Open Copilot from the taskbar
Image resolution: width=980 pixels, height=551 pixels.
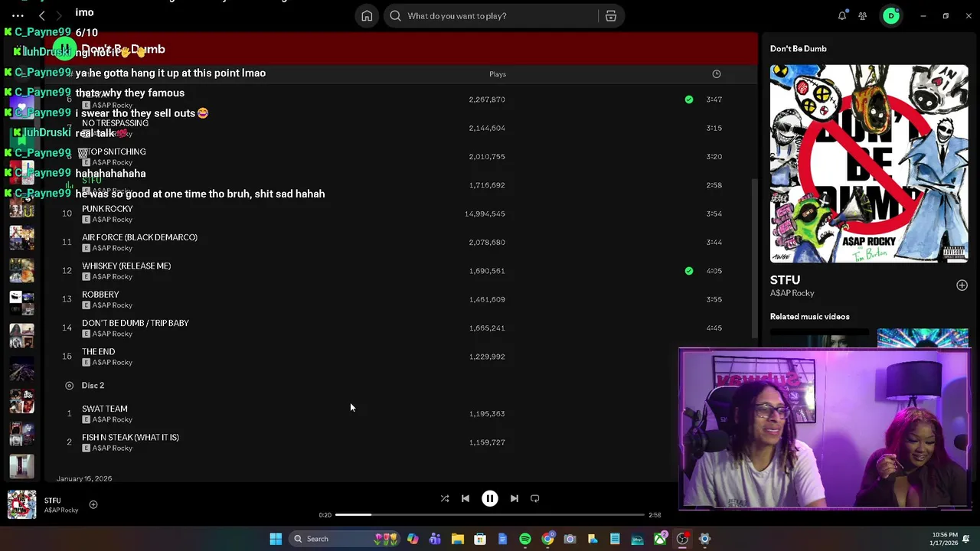(413, 539)
